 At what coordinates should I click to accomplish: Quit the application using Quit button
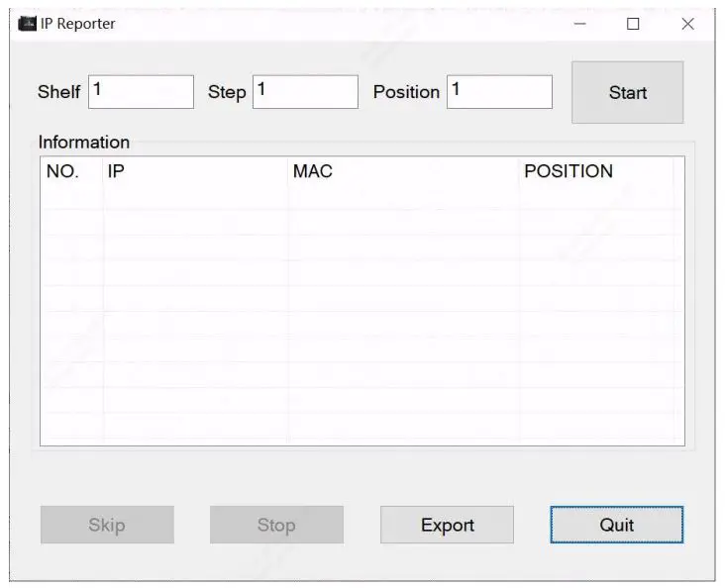pos(616,525)
